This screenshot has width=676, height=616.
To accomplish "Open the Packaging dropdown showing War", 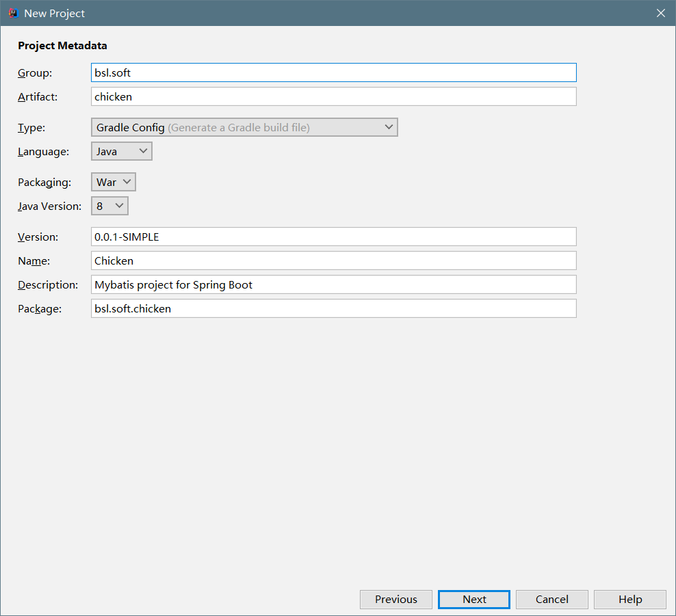I will coord(114,182).
